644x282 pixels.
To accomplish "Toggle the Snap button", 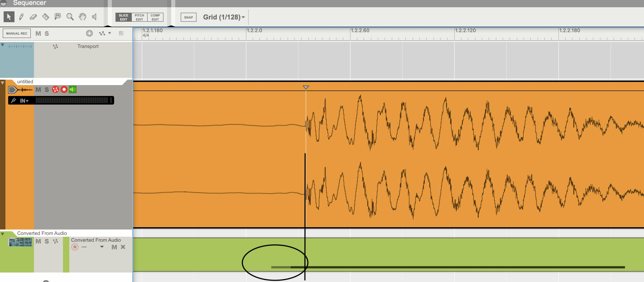I will point(188,17).
